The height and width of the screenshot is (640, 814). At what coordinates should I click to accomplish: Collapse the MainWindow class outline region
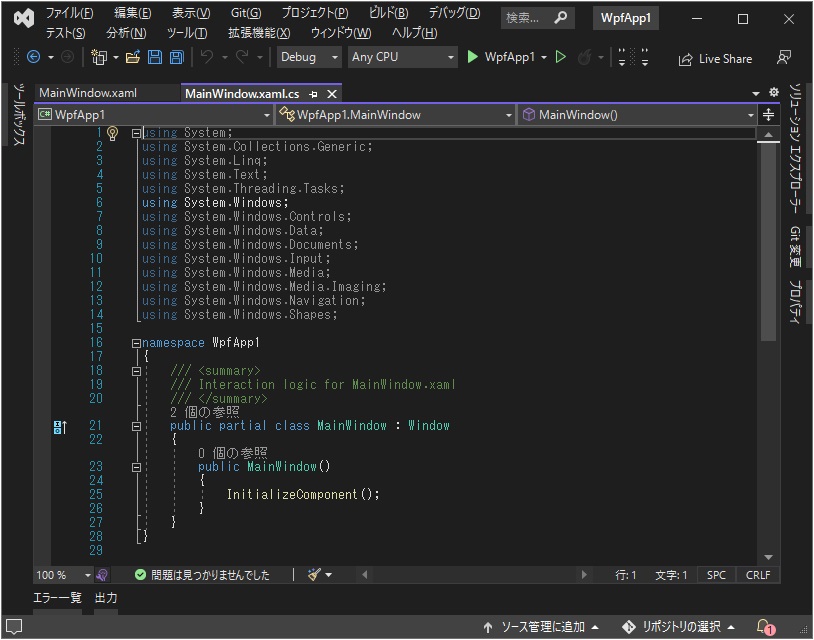[136, 426]
